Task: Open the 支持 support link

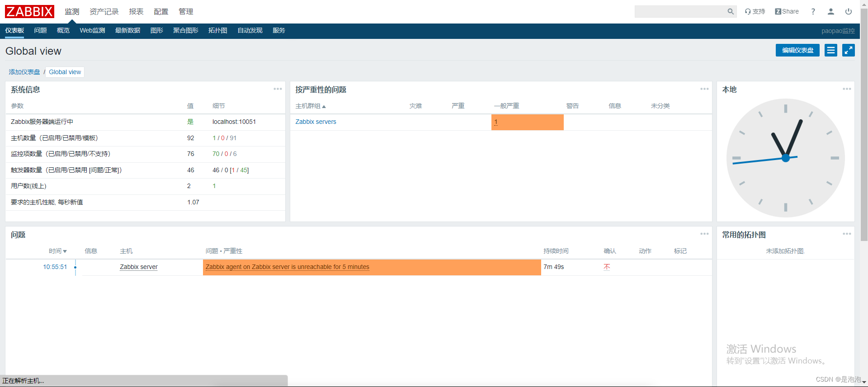Action: tap(755, 12)
